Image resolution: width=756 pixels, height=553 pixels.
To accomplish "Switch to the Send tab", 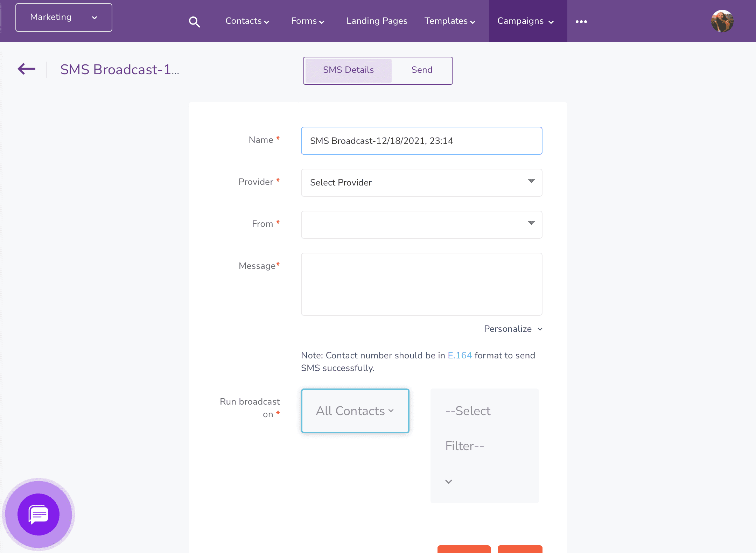I will click(x=422, y=70).
